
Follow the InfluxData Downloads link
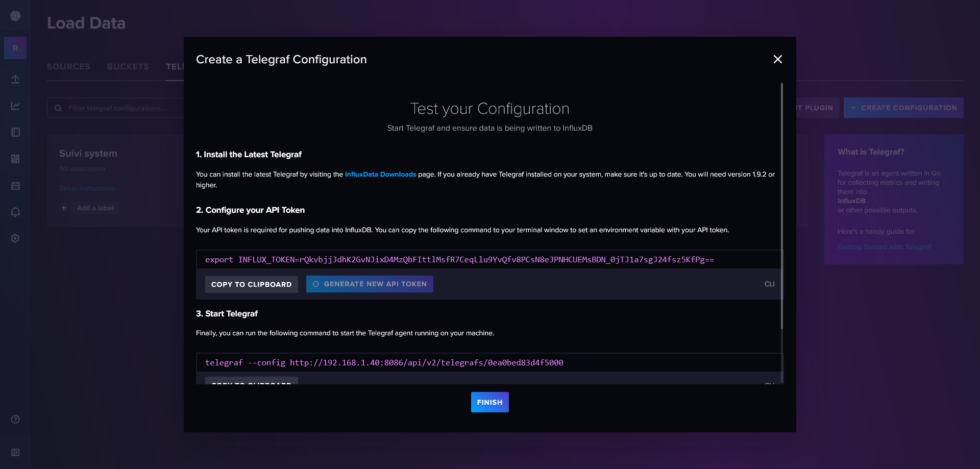click(x=380, y=175)
